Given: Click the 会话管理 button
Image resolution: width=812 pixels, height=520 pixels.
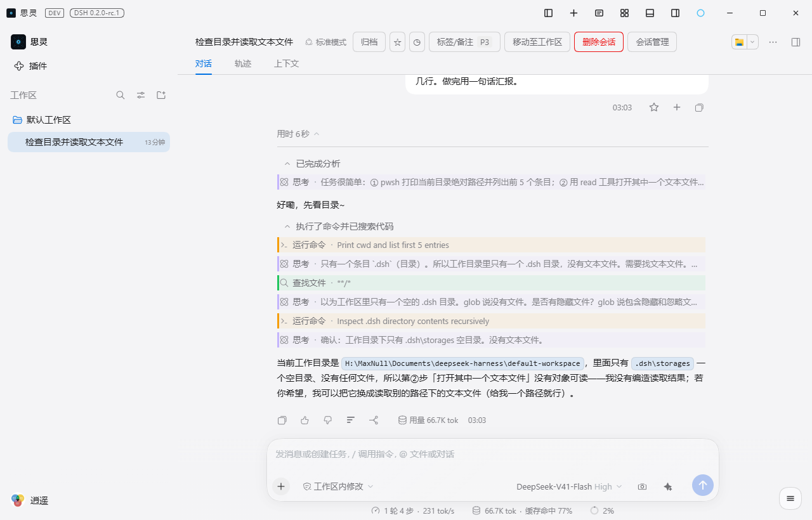Looking at the screenshot, I should click(x=652, y=42).
